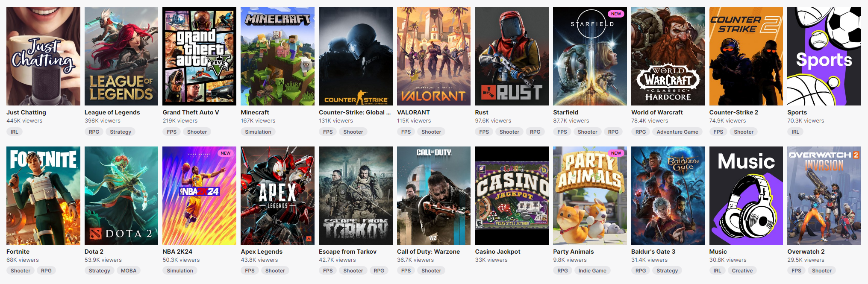This screenshot has height=284, width=868.
Task: Open the League of Legends cover art
Action: coord(121,56)
